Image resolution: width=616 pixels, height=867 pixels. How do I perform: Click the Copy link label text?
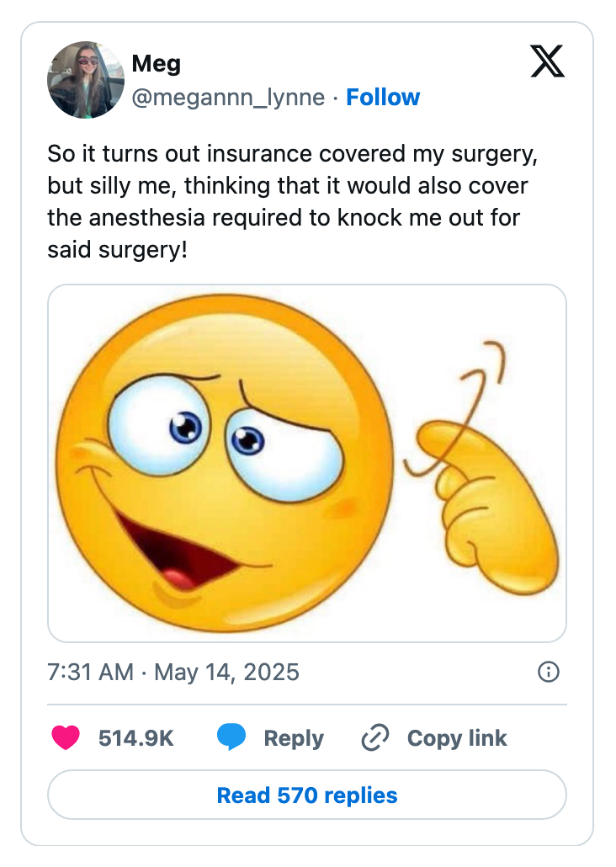coord(457,738)
